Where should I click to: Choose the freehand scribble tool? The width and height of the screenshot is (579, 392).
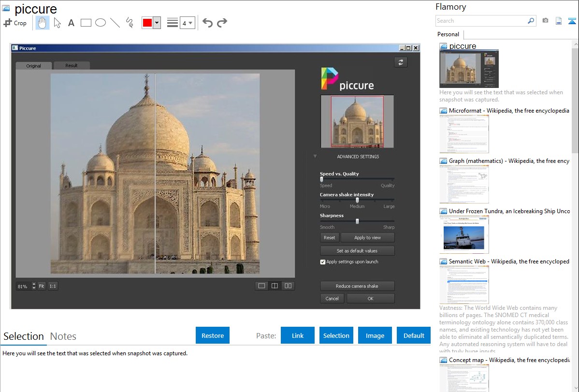point(130,23)
